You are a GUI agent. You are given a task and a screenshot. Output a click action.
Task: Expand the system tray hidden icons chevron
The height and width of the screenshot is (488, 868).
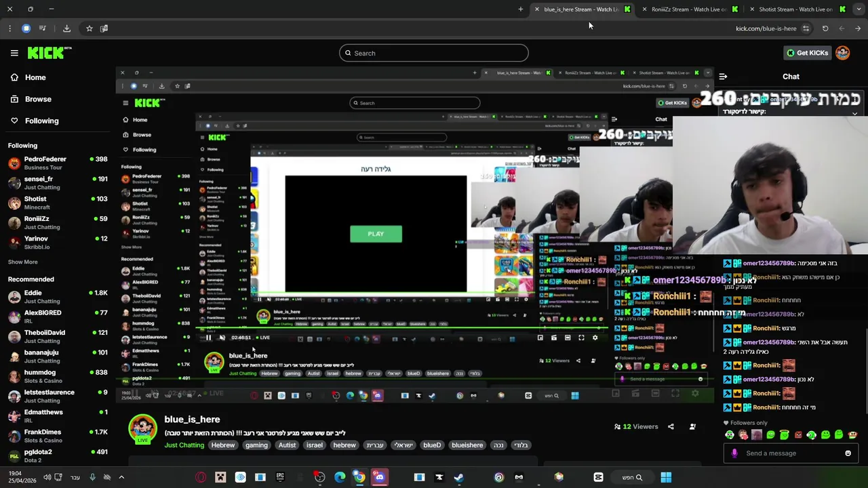click(x=121, y=477)
